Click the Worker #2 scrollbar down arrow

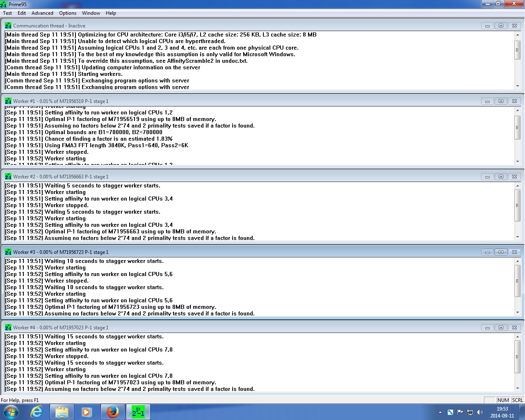pos(518,237)
